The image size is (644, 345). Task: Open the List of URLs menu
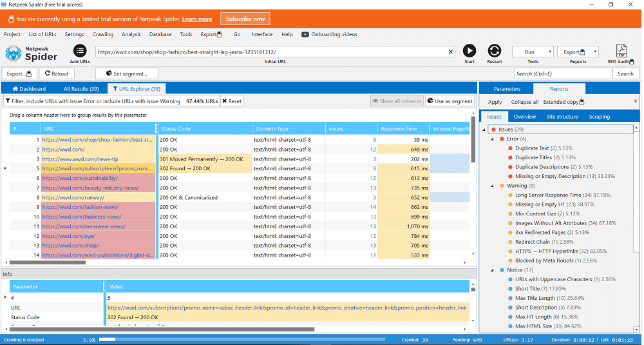(x=43, y=35)
